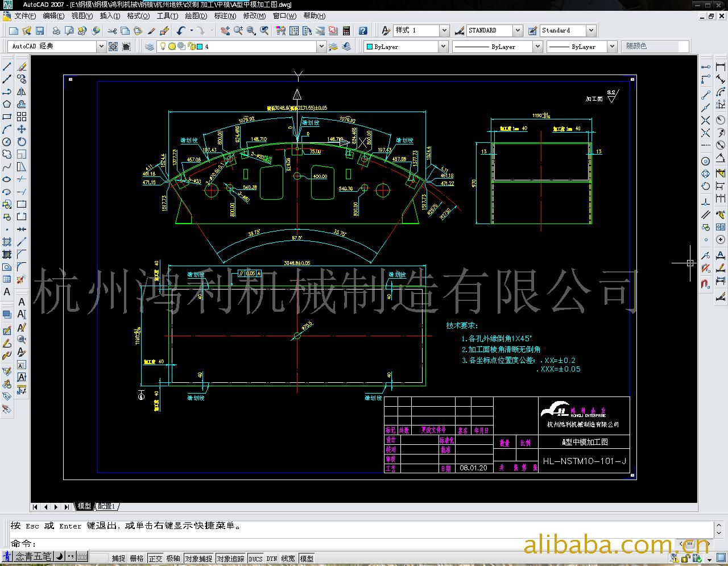The height and width of the screenshot is (566, 728).
Task: Activate the Zoom Realtime tool
Action: tap(238, 31)
